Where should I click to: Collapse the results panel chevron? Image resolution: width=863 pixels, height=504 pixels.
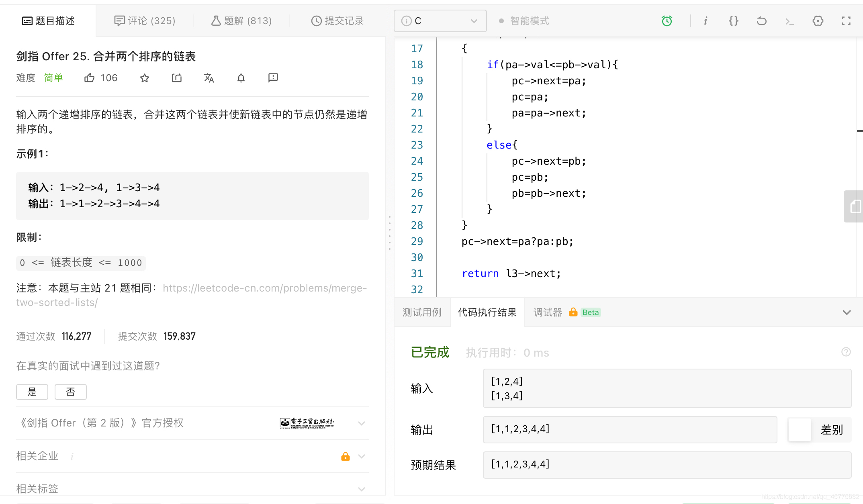pos(847,312)
